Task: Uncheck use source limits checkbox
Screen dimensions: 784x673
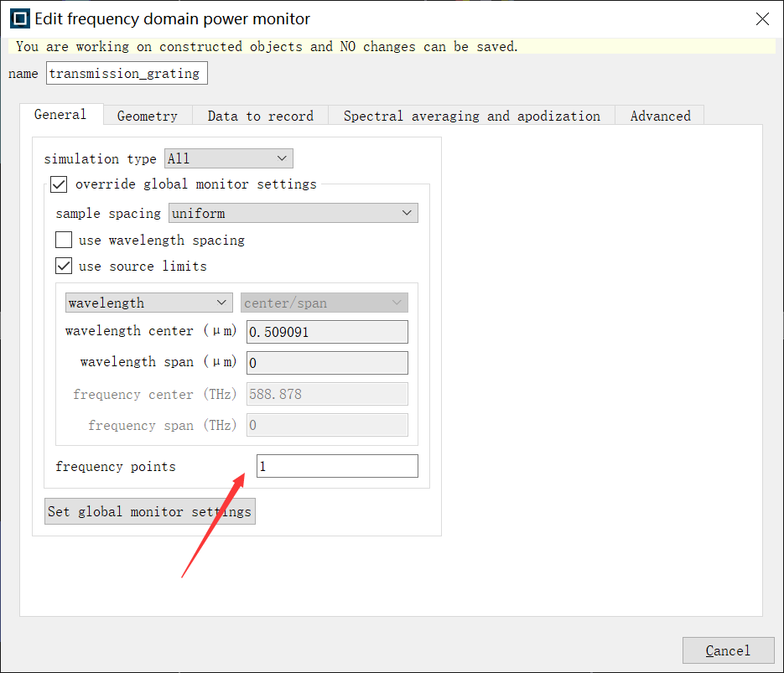Action: click(x=64, y=266)
